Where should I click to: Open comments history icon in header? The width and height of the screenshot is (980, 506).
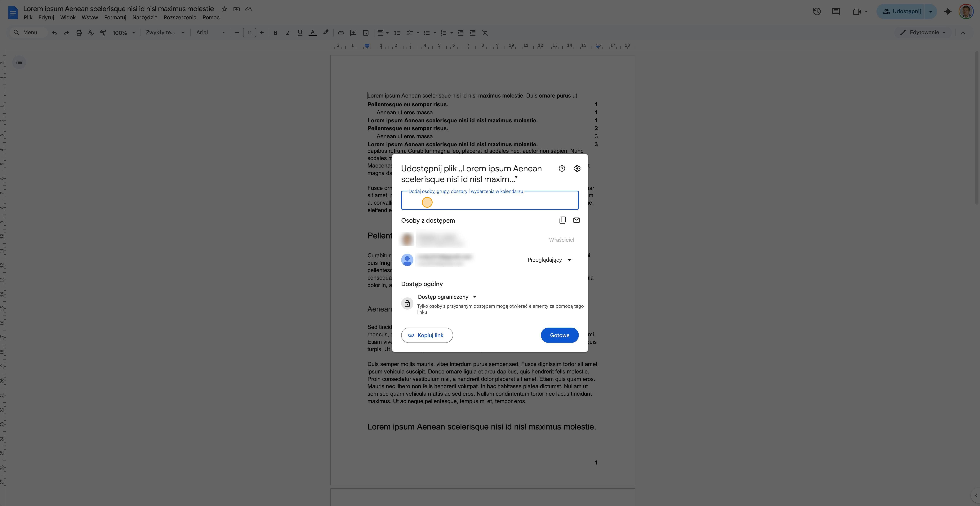coord(836,11)
